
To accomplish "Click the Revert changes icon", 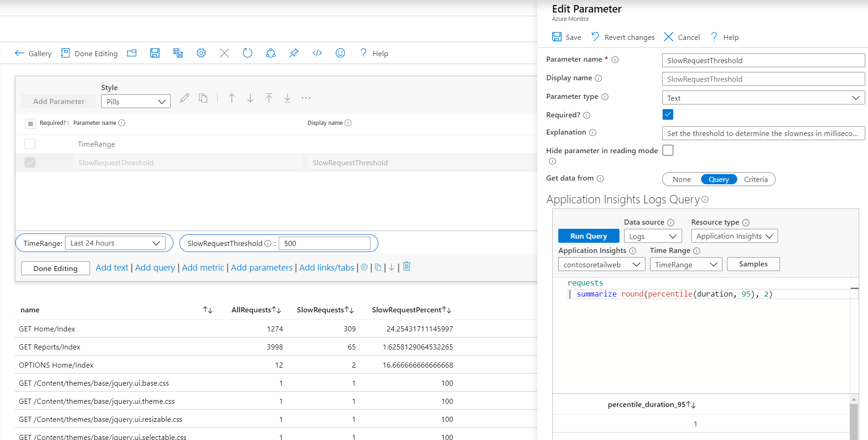I will 595,37.
